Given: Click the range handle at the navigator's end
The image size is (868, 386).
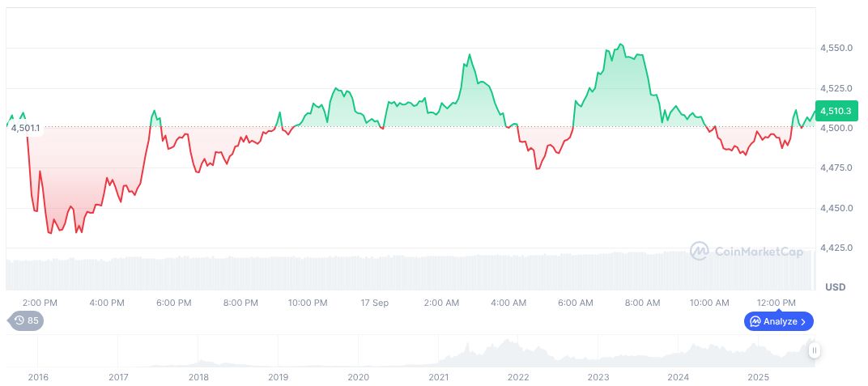Looking at the screenshot, I should click(x=814, y=350).
